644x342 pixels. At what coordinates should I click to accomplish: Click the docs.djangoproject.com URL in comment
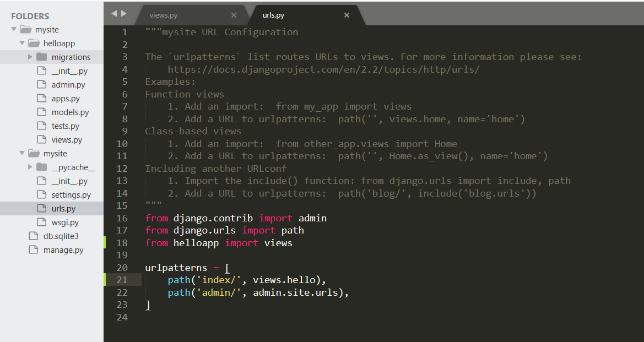tap(323, 69)
